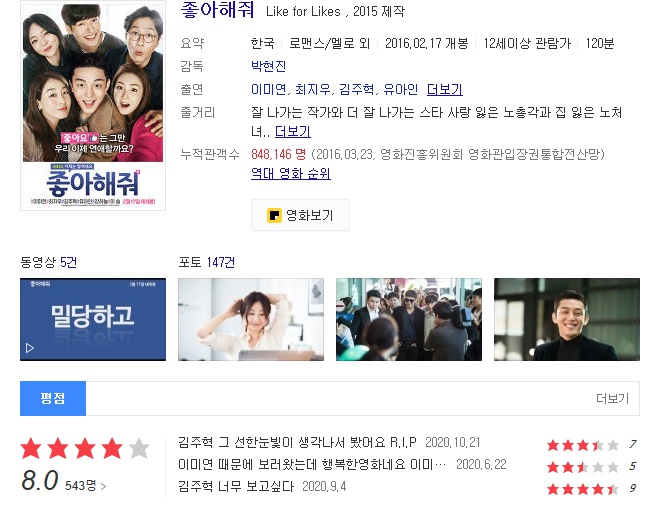Image resolution: width=660 pixels, height=508 pixels.
Task: Open photo of woman tying hair
Action: click(x=251, y=319)
